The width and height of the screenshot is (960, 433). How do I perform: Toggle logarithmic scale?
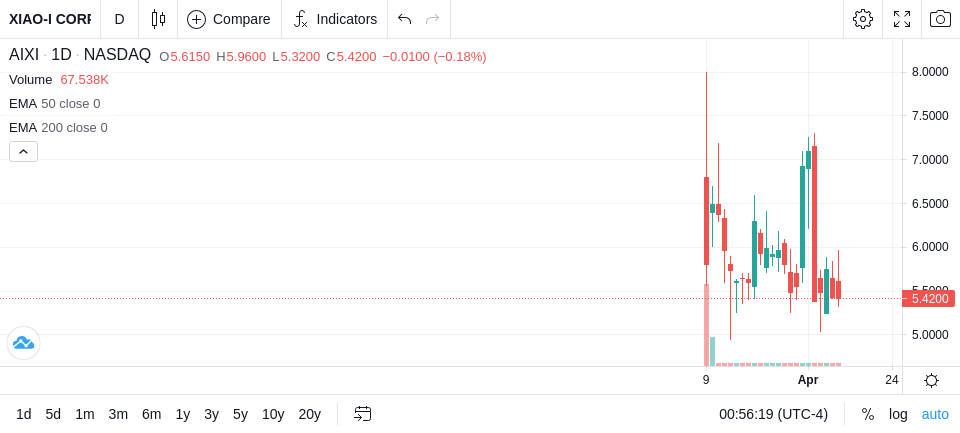click(898, 414)
